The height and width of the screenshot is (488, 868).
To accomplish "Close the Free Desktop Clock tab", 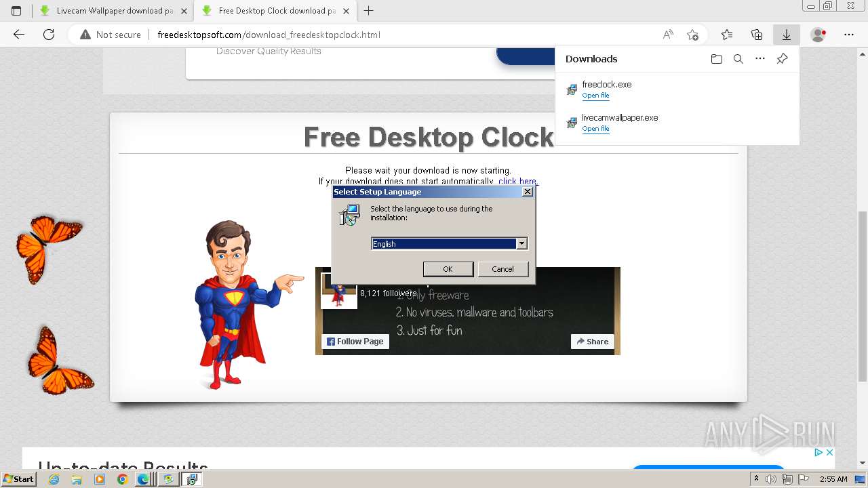I will [x=346, y=11].
